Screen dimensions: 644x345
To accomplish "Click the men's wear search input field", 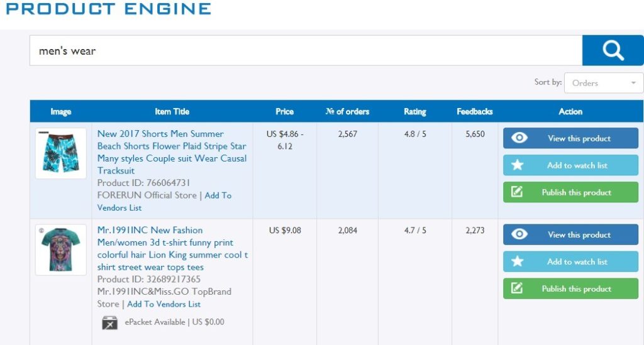I will 306,51.
